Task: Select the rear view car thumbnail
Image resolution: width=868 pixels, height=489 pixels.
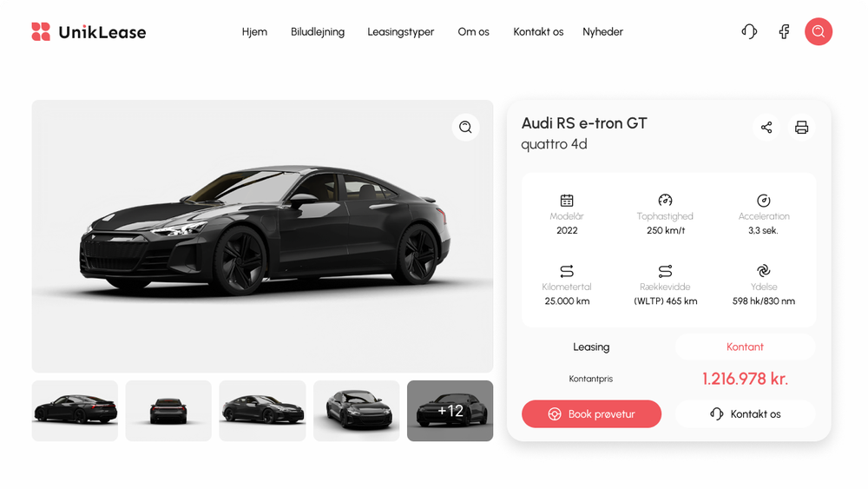Action: (168, 411)
